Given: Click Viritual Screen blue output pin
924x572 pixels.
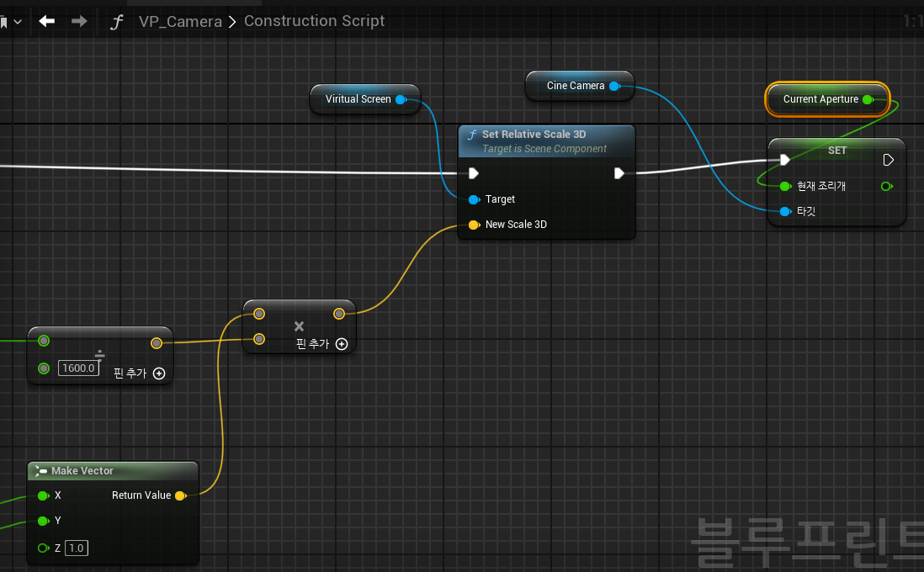Looking at the screenshot, I should 401,99.
